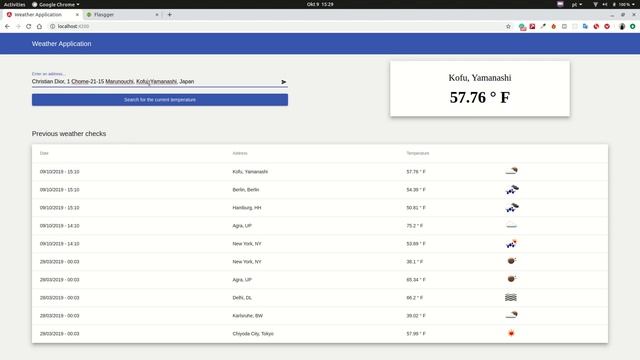
Task: Click the Berlin, Berlin address cell
Action: (246, 190)
